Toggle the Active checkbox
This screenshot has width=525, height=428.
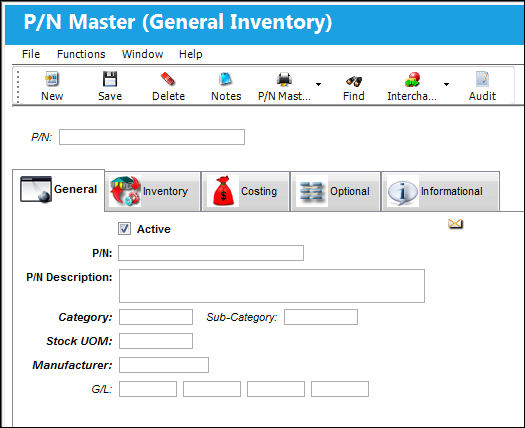pyautogui.click(x=125, y=229)
